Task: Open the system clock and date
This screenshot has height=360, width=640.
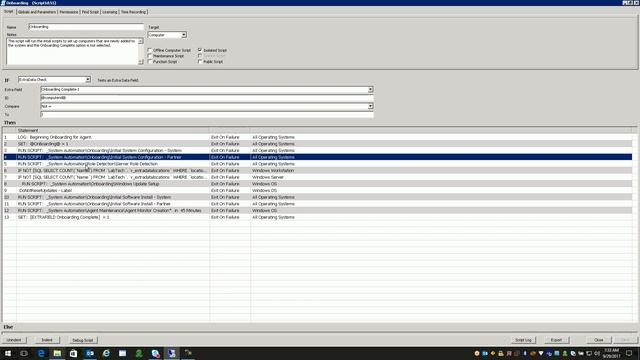Action: tap(611, 353)
